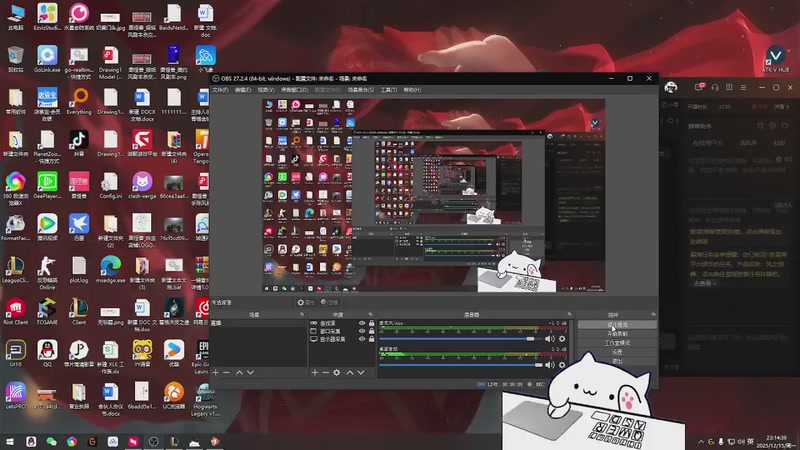Open source properties gear in the Sources toolbar
Image resolution: width=800 pixels, height=450 pixels.
click(x=337, y=373)
